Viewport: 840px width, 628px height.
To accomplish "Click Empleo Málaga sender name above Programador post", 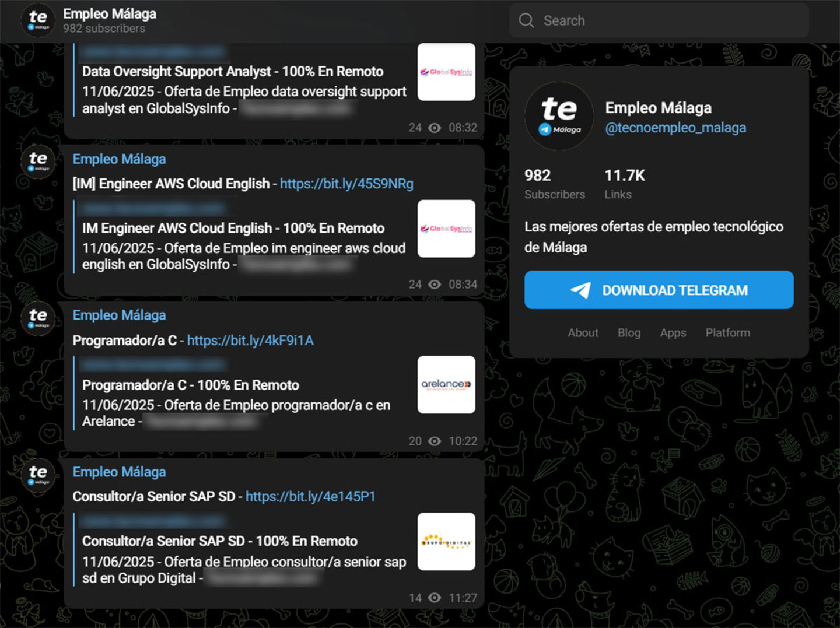I will 119,315.
